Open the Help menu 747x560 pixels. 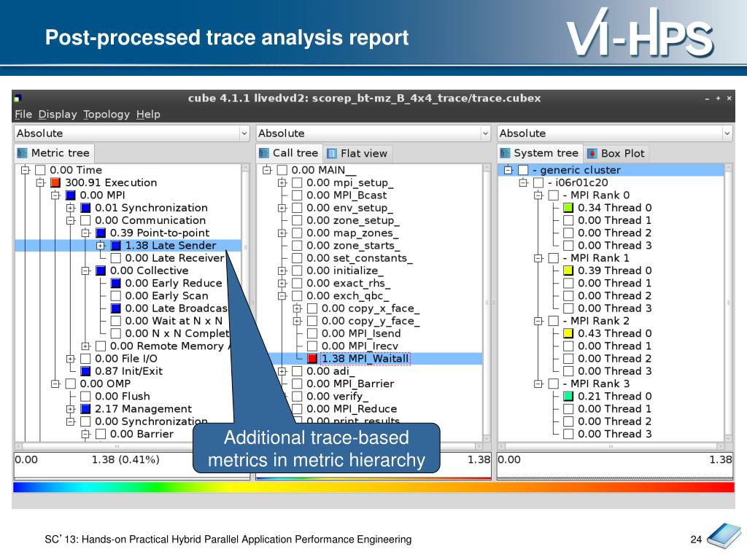point(148,114)
